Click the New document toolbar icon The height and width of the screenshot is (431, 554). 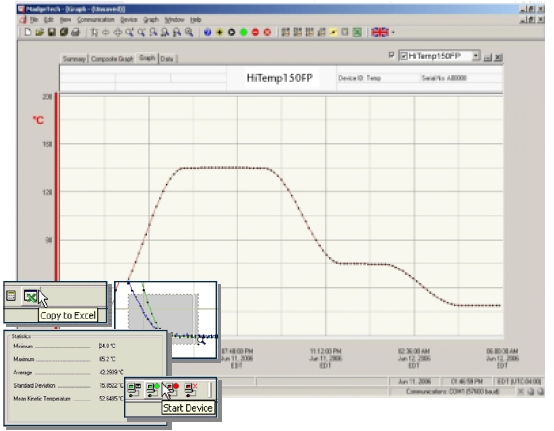click(x=28, y=33)
